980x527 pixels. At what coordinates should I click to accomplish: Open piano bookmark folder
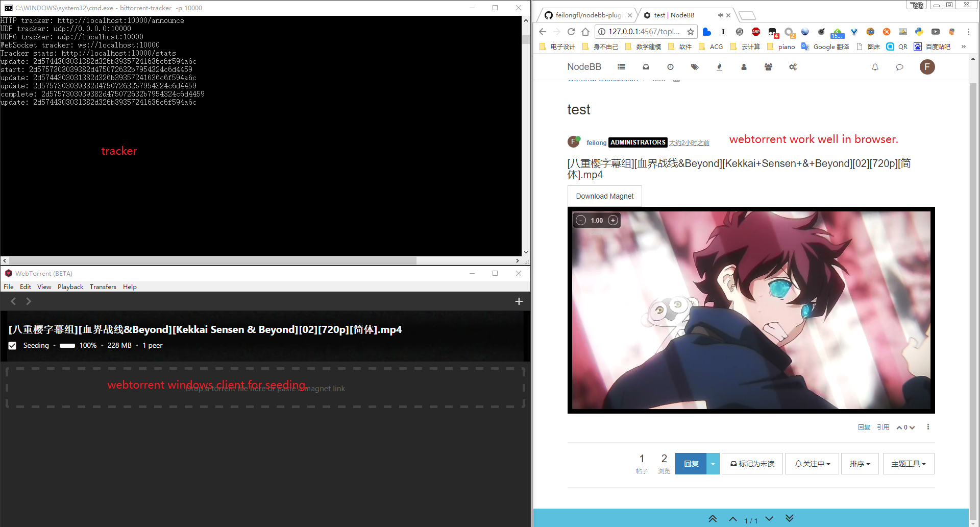(781, 46)
